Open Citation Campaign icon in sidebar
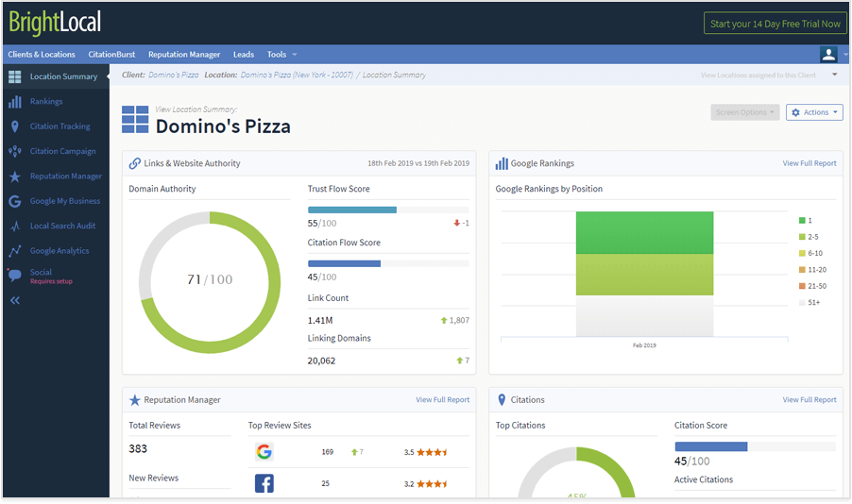Viewport: 852px width, 504px height. [x=14, y=151]
